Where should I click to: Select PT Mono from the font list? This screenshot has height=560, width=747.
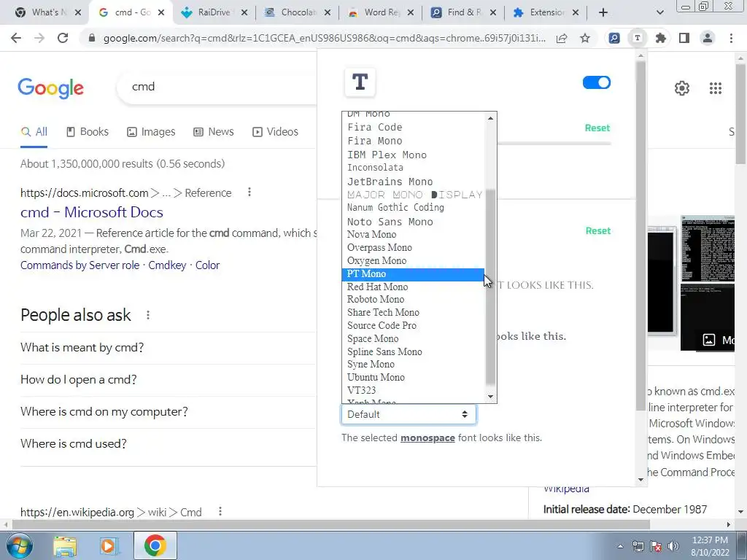(x=413, y=274)
